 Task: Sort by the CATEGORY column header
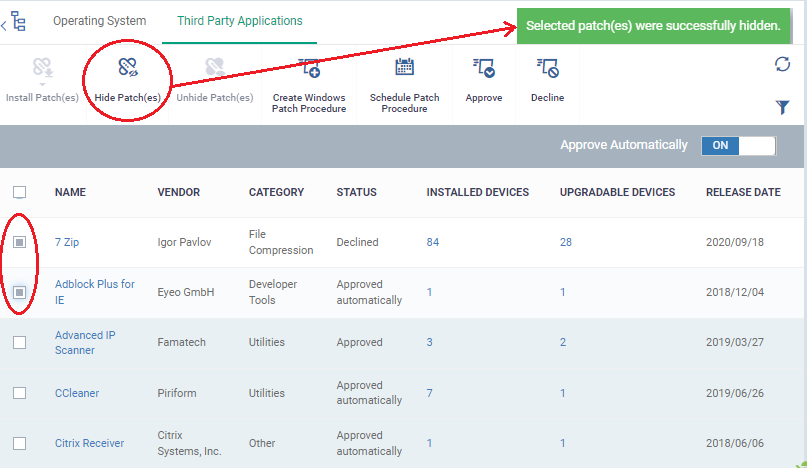click(x=276, y=192)
